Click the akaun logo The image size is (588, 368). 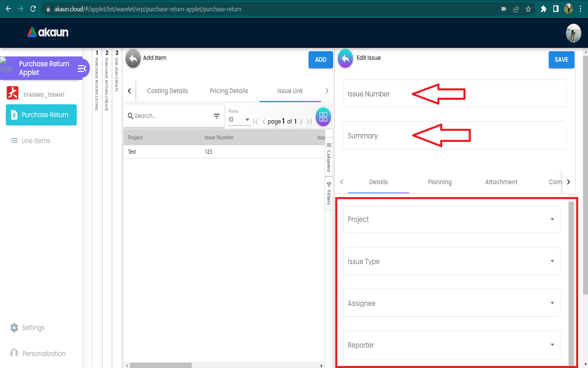pos(48,32)
